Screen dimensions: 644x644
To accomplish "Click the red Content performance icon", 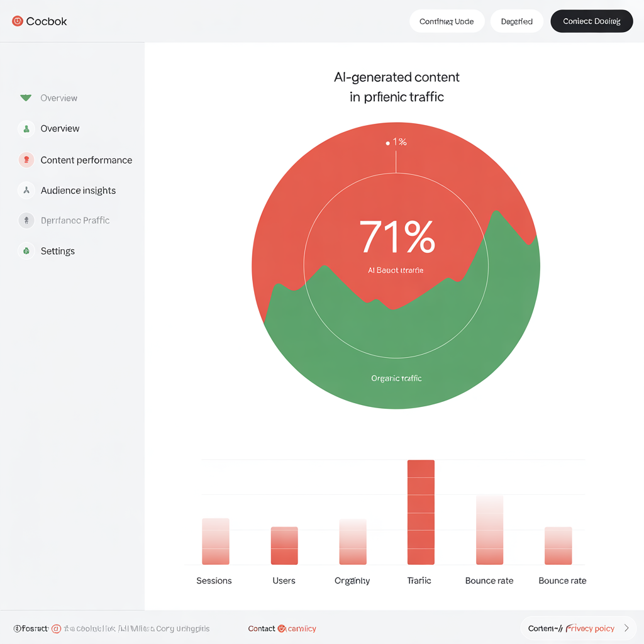I will [x=26, y=160].
